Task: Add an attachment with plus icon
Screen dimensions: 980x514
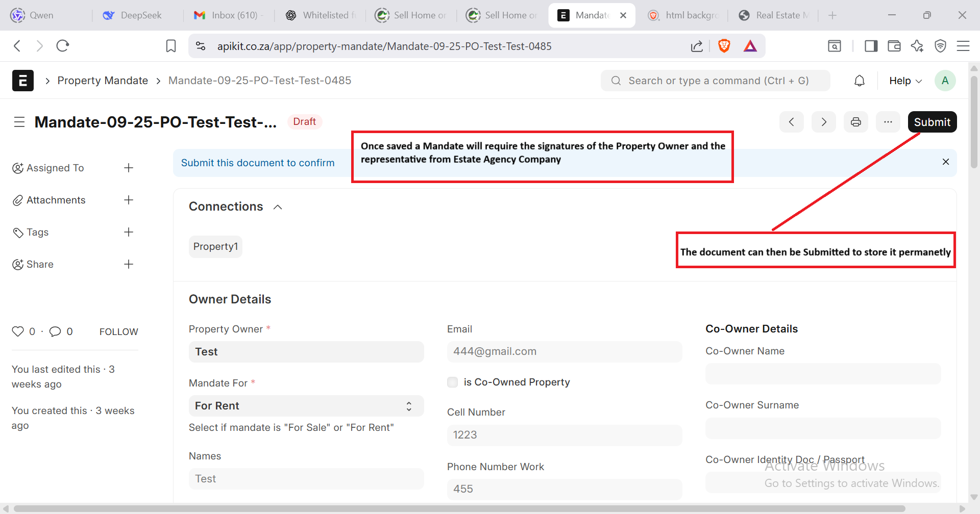Action: point(129,200)
